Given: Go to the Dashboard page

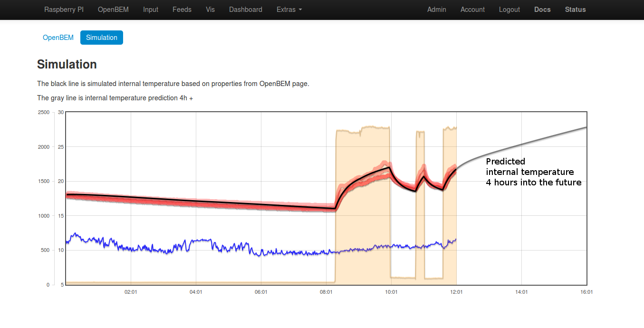Looking at the screenshot, I should coord(246,10).
